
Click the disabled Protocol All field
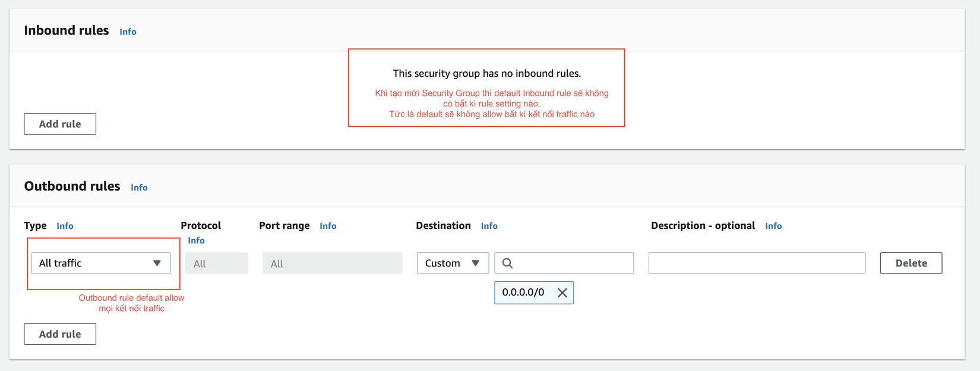(x=217, y=263)
